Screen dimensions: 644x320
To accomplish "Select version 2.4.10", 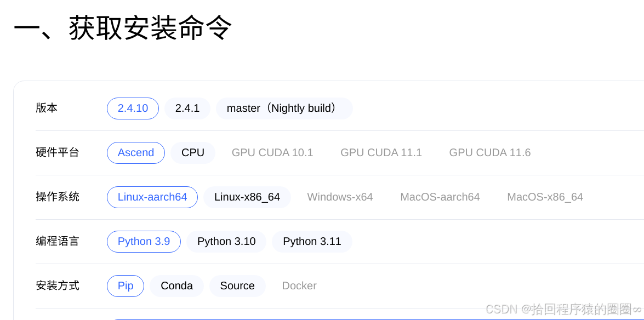I will (x=133, y=108).
